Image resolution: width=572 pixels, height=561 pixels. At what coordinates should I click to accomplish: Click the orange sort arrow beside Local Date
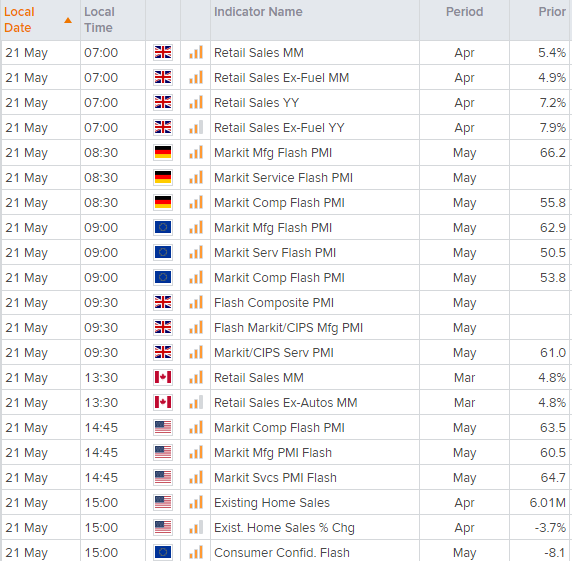(x=68, y=20)
